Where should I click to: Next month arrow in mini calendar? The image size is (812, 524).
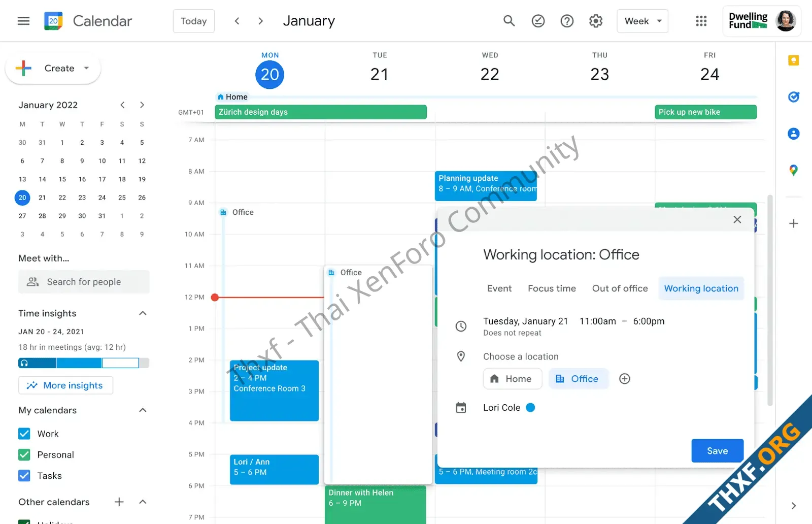click(x=142, y=105)
